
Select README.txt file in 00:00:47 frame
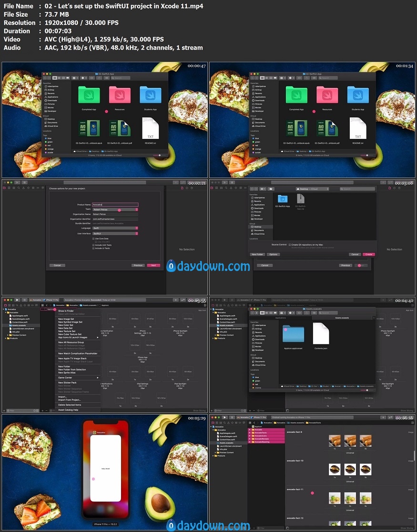(151, 129)
